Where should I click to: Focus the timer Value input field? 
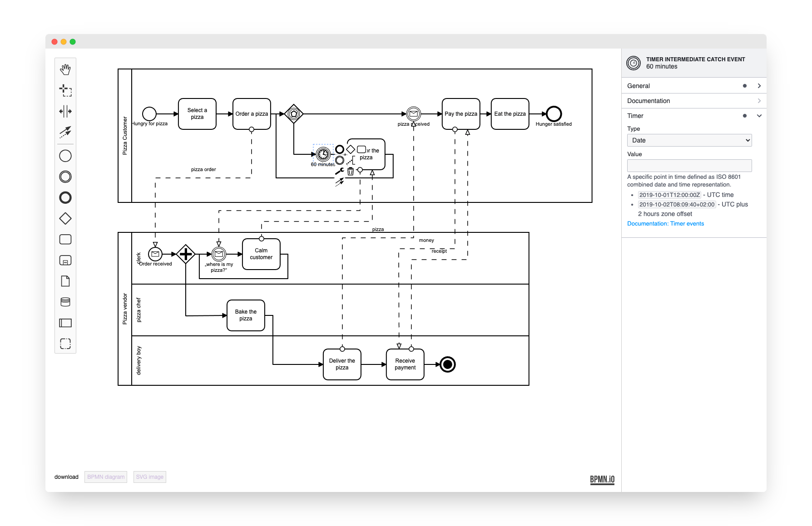coord(689,166)
